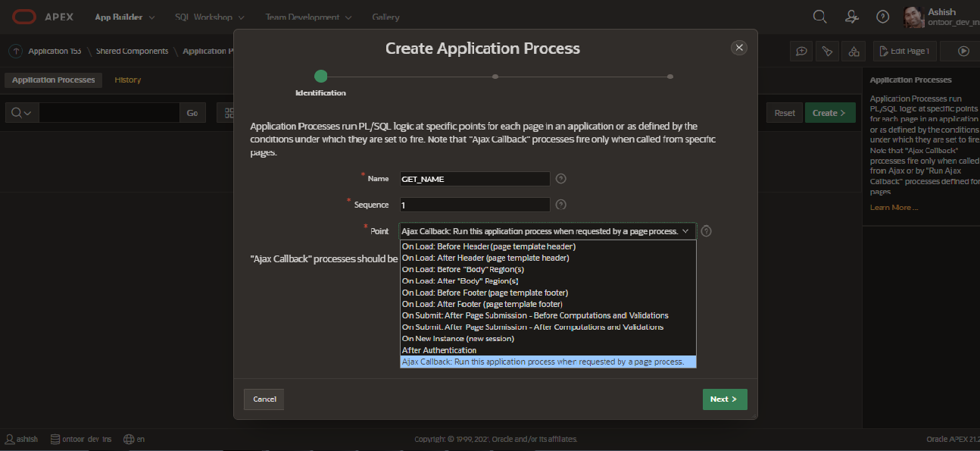
Task: Click the spotlight flashlight icon near Edit Page
Action: coord(827,51)
